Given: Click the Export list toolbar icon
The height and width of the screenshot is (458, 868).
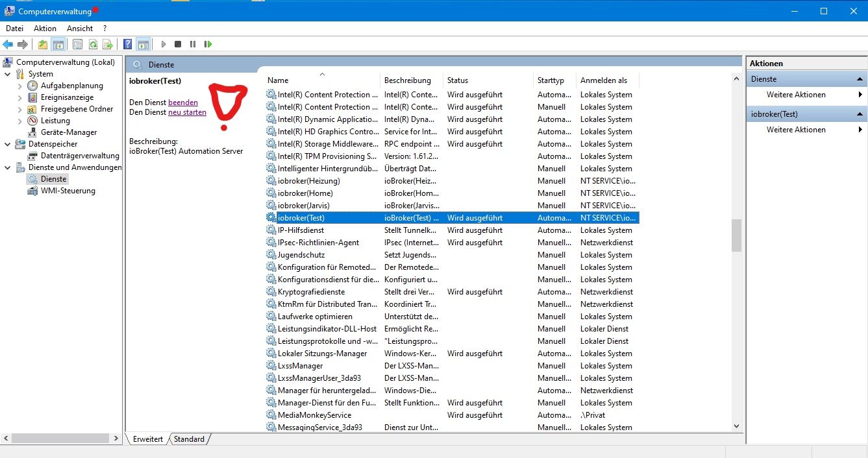Looking at the screenshot, I should (108, 44).
